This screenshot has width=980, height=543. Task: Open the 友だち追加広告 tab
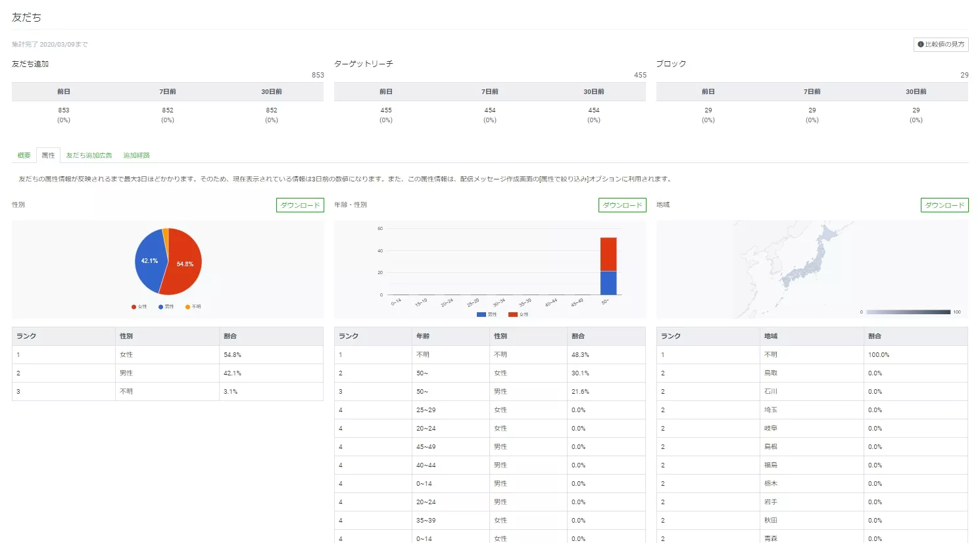coord(89,156)
